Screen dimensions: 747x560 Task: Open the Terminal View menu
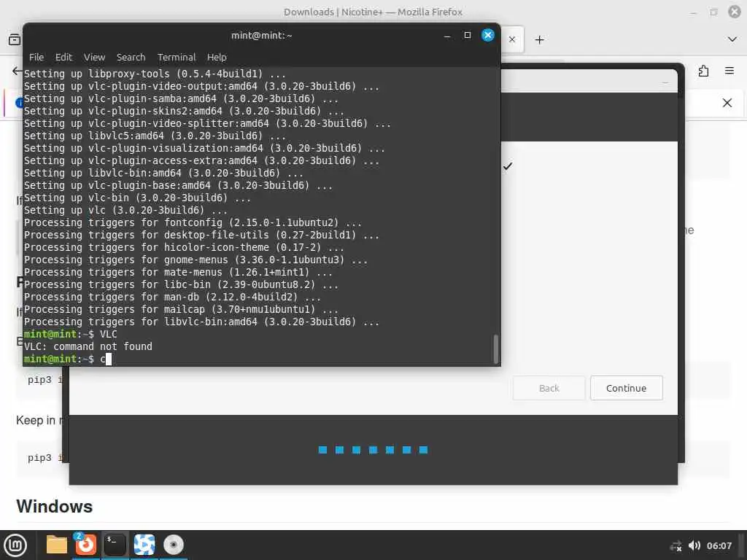point(94,57)
